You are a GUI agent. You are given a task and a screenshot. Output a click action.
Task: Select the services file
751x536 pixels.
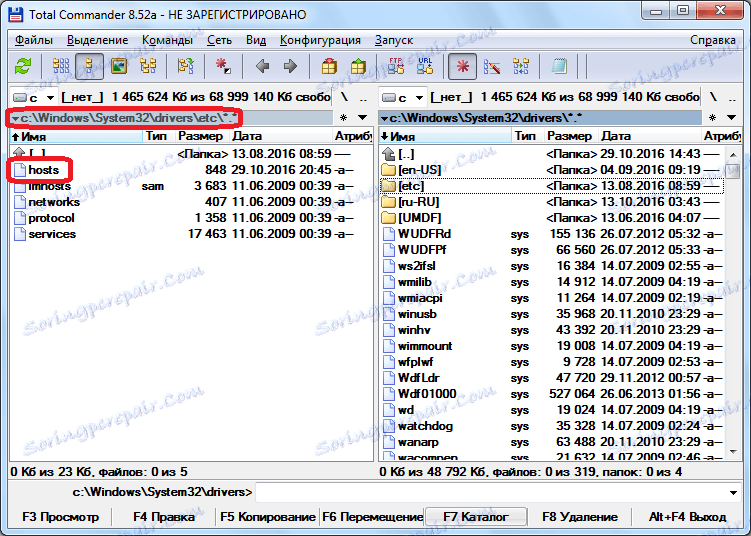click(191, 234)
